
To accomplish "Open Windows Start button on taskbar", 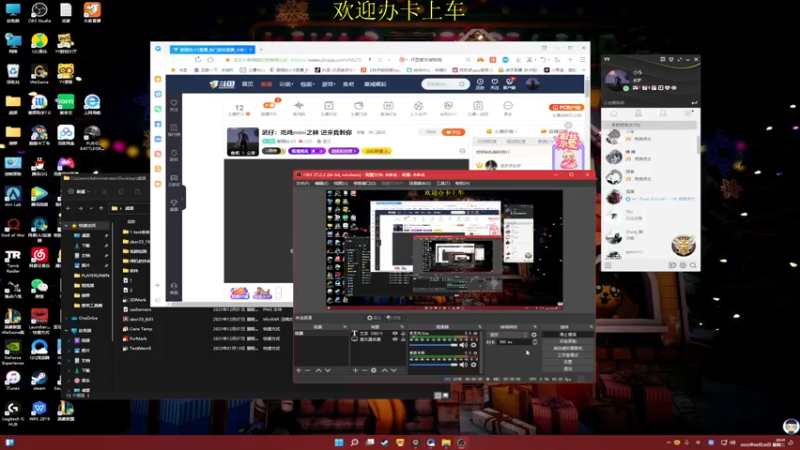I will pyautogui.click(x=339, y=442).
